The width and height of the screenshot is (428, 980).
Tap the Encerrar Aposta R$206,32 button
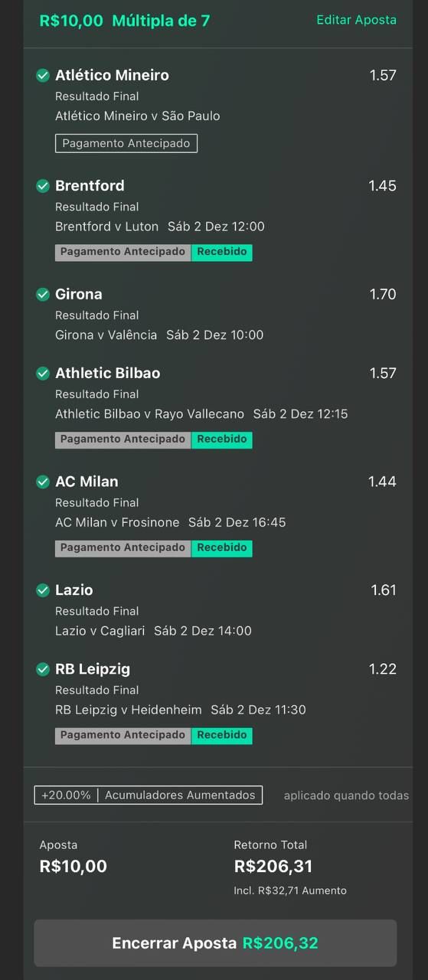click(x=215, y=943)
